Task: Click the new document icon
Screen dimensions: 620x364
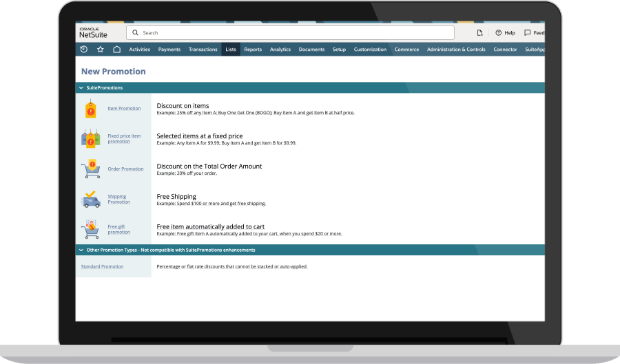Action: (x=479, y=33)
